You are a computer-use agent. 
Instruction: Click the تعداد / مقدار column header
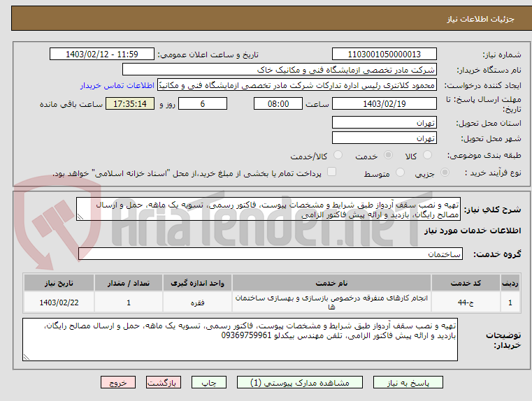(129, 283)
